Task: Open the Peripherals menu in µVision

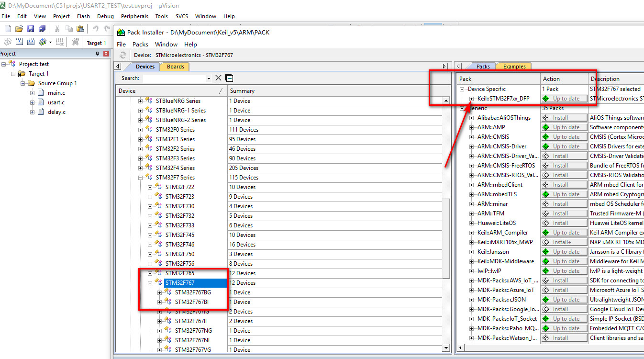Action: 134,16
